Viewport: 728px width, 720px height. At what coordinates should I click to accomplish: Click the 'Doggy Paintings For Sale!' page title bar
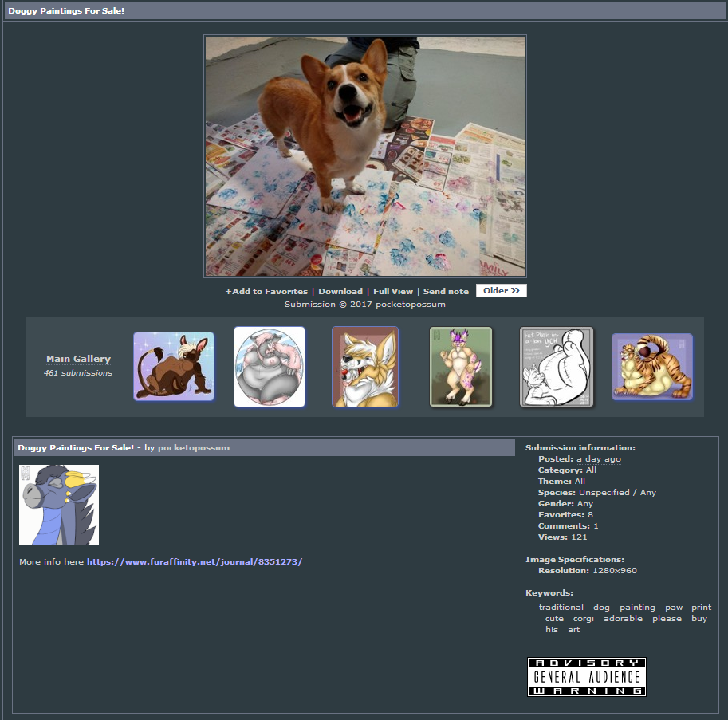pyautogui.click(x=364, y=10)
